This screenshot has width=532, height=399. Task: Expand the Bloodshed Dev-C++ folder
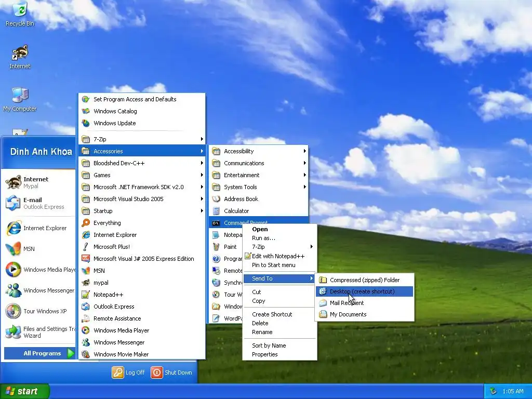142,163
